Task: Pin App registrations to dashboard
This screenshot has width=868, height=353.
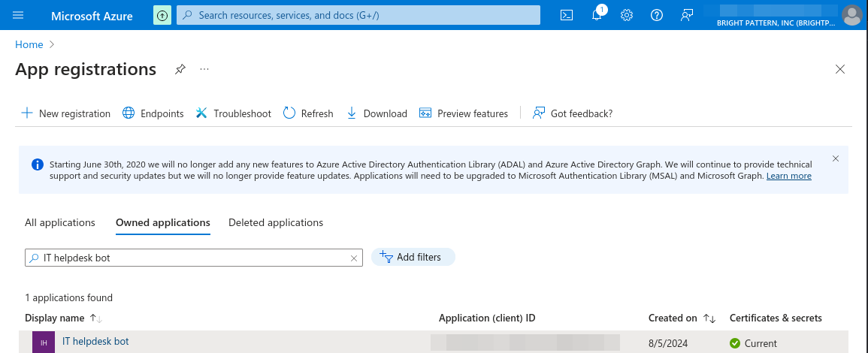Action: (x=180, y=69)
